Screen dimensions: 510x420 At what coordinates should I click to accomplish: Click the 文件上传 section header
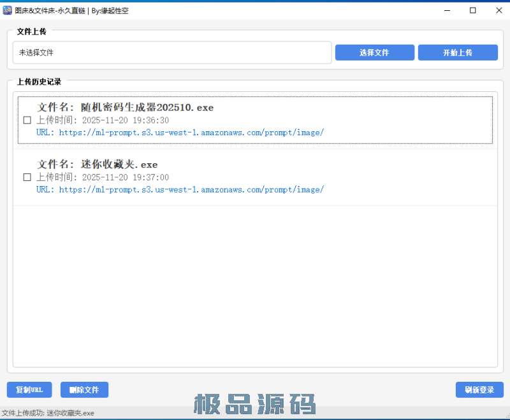32,32
